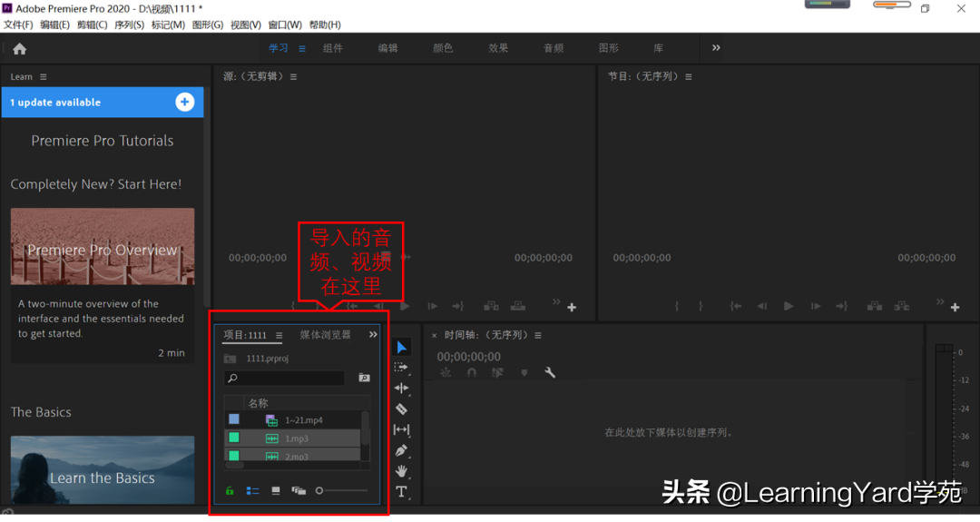Viewport: 980px width, 522px height.
Task: Open Learn the Basics tutorial
Action: (x=103, y=470)
